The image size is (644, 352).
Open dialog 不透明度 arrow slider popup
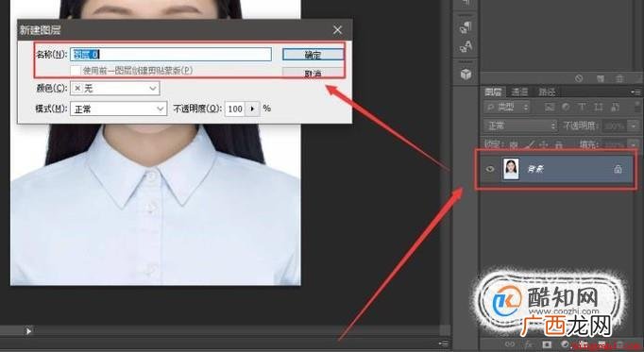pos(252,109)
